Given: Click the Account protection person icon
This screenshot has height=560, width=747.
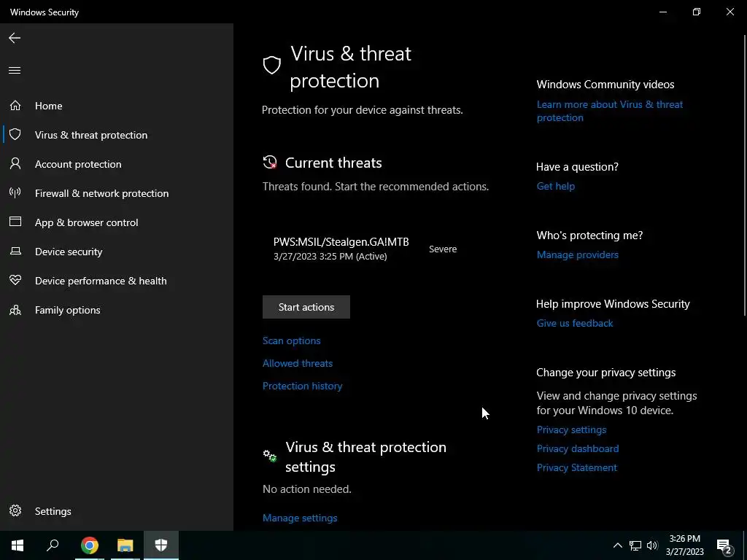Looking at the screenshot, I should (x=15, y=164).
